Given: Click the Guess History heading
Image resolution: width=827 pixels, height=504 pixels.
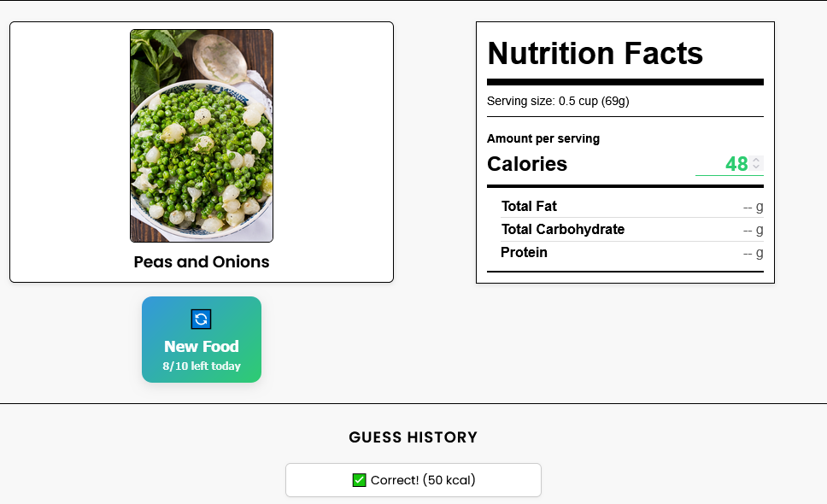Looking at the screenshot, I should tap(413, 437).
